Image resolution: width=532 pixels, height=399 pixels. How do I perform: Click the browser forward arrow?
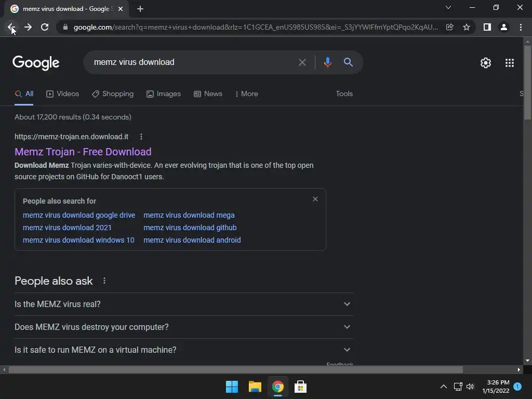pyautogui.click(x=28, y=27)
